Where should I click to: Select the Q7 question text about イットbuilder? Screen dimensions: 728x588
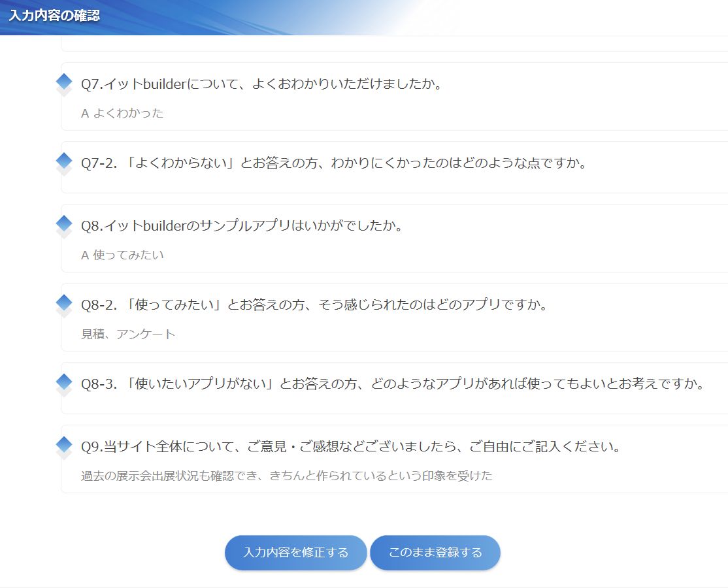261,84
